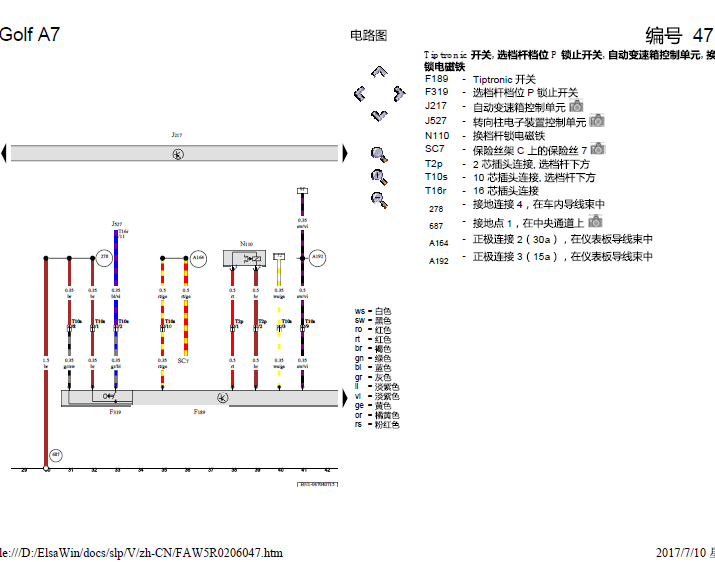Select legend entry T2p 2 芯插头连接
Screen dimensions: 715x562
(507, 164)
